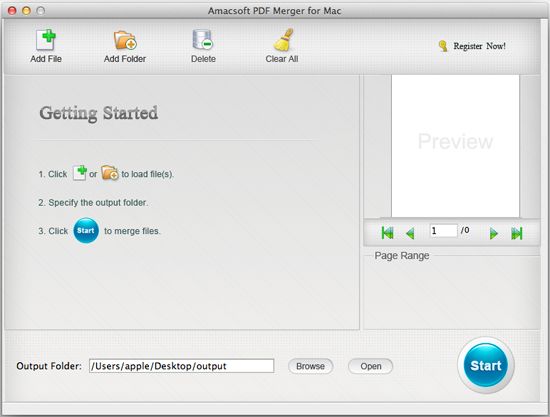The width and height of the screenshot is (550, 417).
Task: Click the add-file icon in step one
Action: point(80,173)
